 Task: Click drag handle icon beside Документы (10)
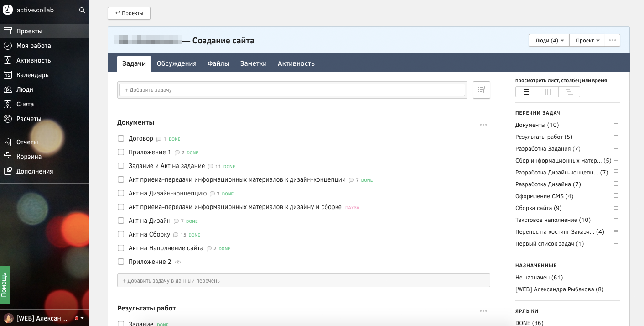pos(616,124)
